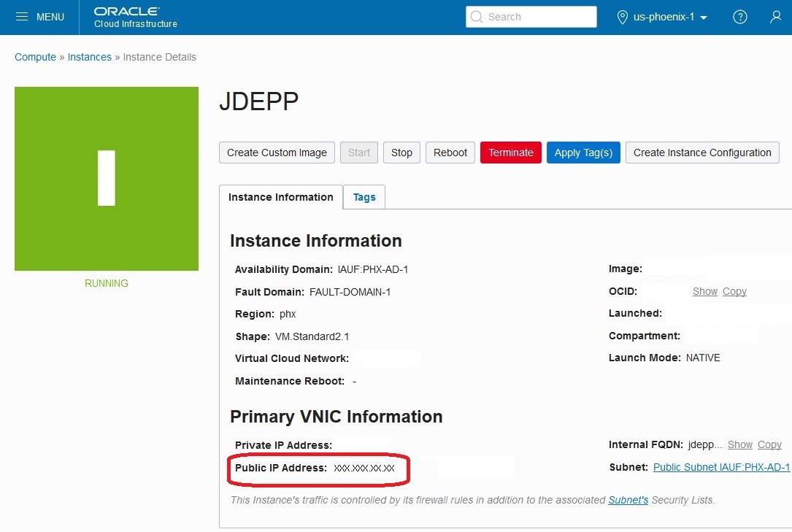792x532 pixels.
Task: Copy the Internal FQDN
Action: [769, 444]
